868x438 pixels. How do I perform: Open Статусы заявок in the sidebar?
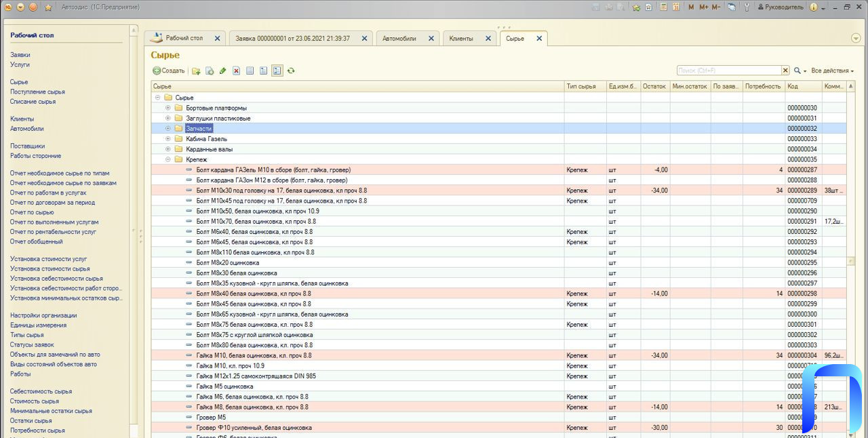click(x=32, y=344)
